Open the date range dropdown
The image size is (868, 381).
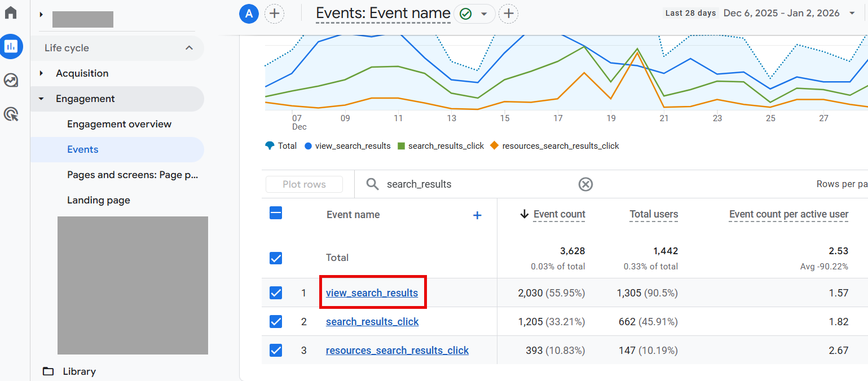click(852, 14)
